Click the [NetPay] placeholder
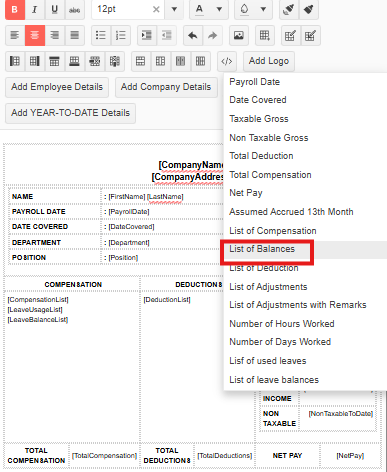Viewport: 387px width, 472px height. pos(350,456)
